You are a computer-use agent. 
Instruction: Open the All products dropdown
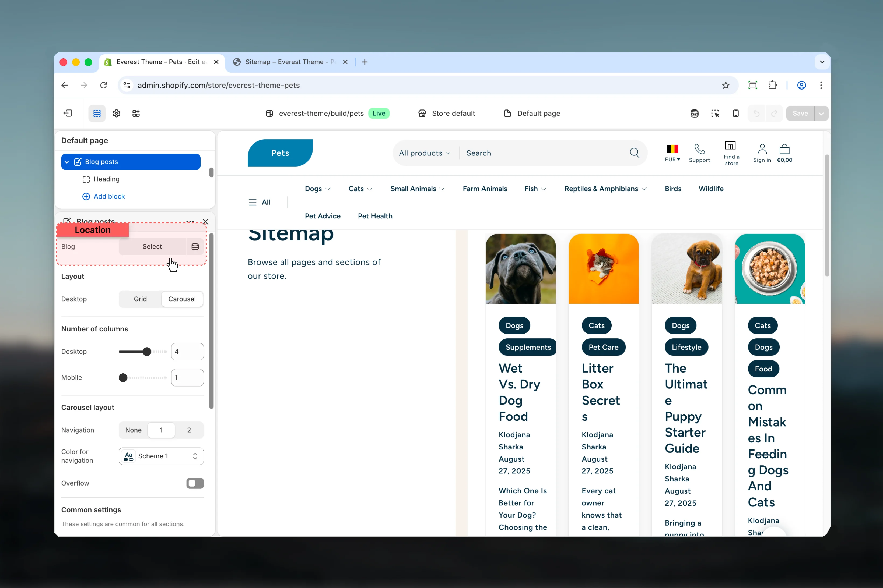coord(425,153)
